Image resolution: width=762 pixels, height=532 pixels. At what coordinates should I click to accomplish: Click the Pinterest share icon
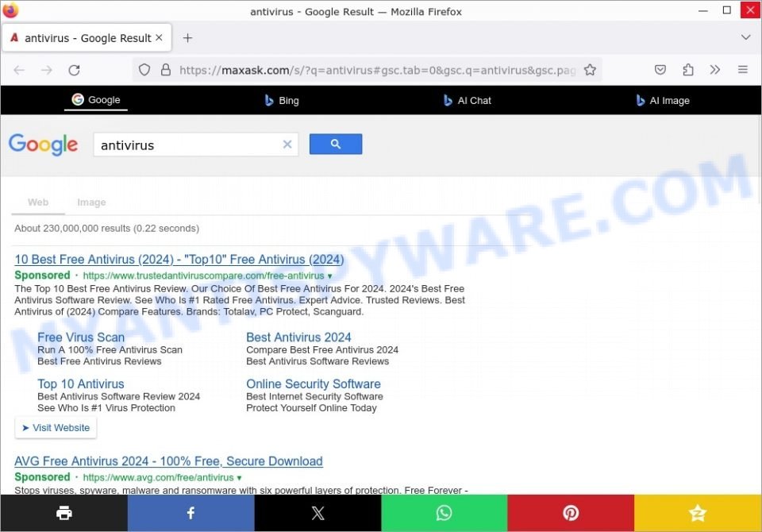point(571,512)
